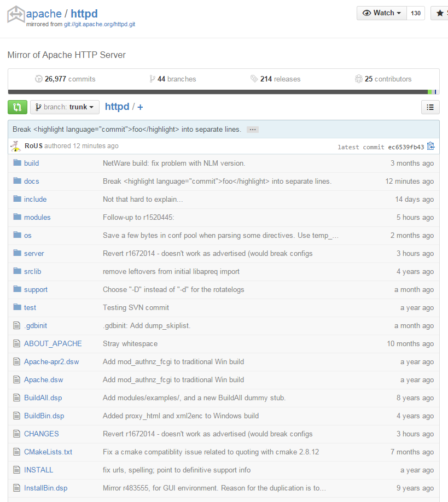
Task: Open the branch trunk selector
Action: (65, 107)
